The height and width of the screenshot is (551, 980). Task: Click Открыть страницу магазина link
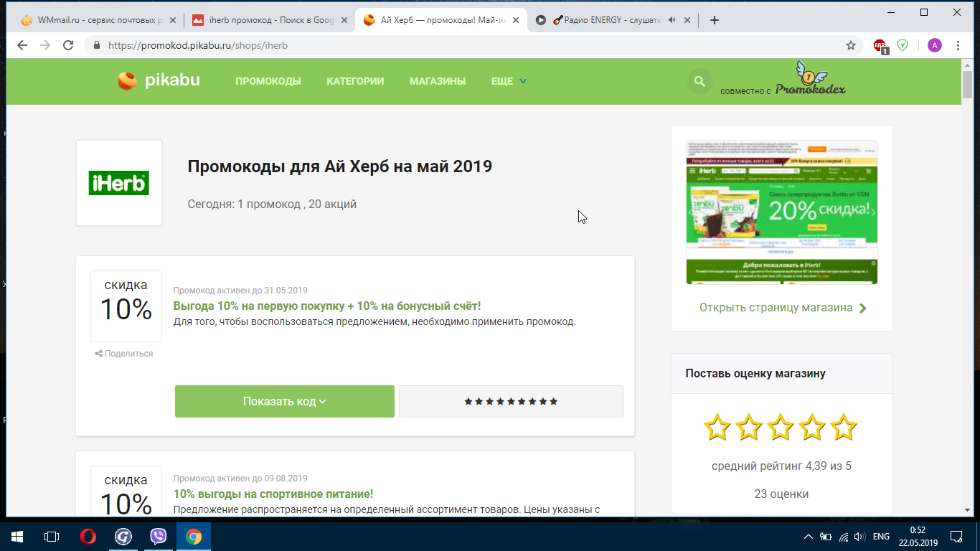783,308
